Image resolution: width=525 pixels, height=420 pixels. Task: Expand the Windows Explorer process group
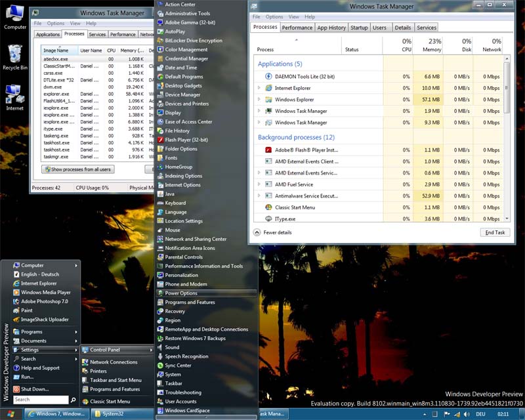point(259,100)
